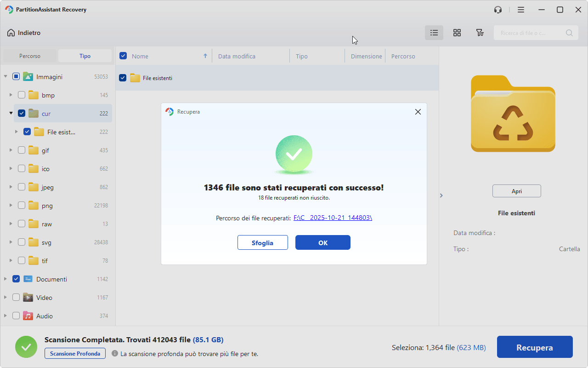
Task: Open the recovered files path link
Action: [333, 218]
